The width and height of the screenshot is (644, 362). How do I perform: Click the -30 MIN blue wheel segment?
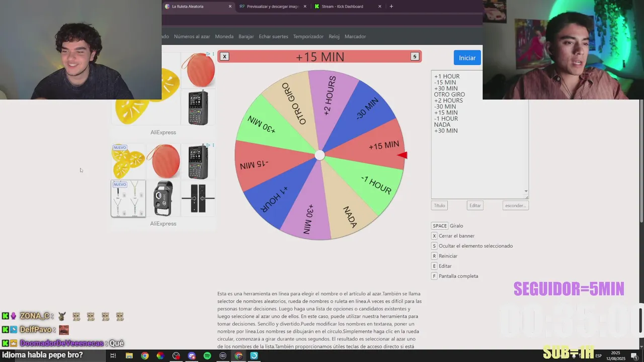click(x=367, y=109)
